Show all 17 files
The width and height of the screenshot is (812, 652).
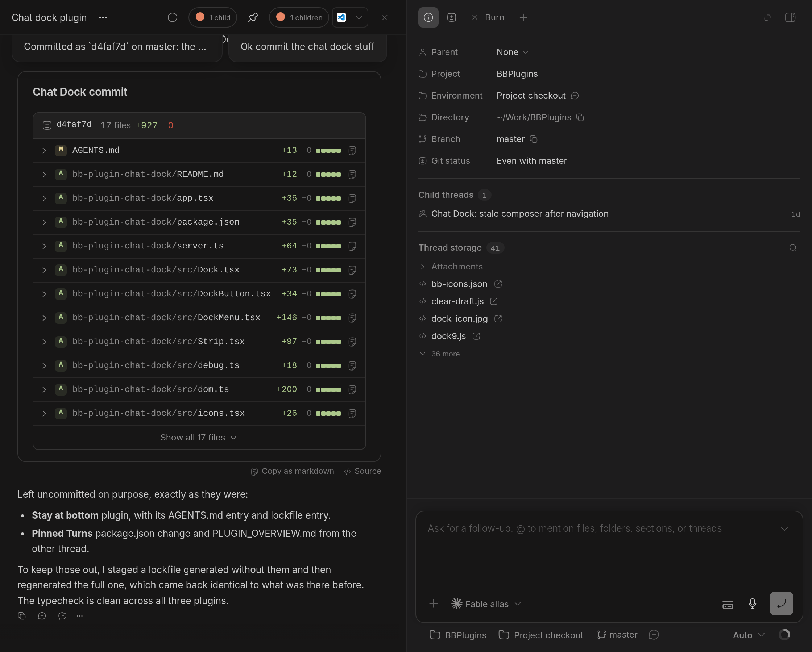(199, 438)
